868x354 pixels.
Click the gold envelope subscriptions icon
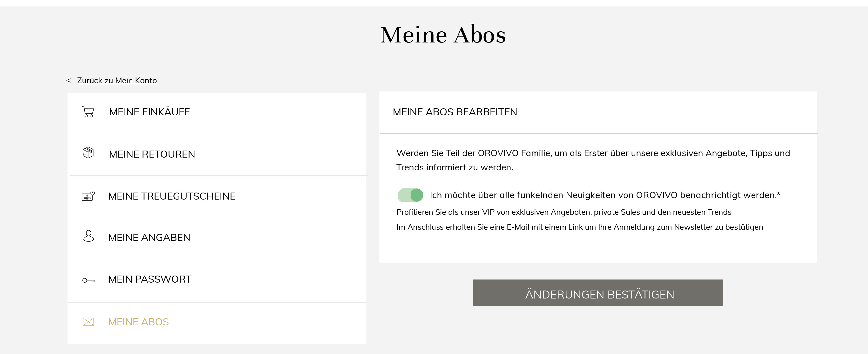[88, 322]
